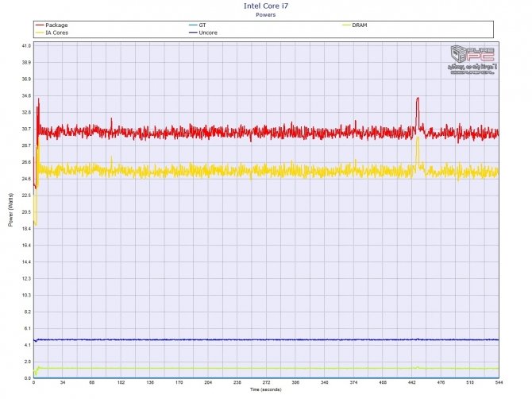Click the 272 x-axis tick label
Viewport: 532px width, 399px height.
266,382
